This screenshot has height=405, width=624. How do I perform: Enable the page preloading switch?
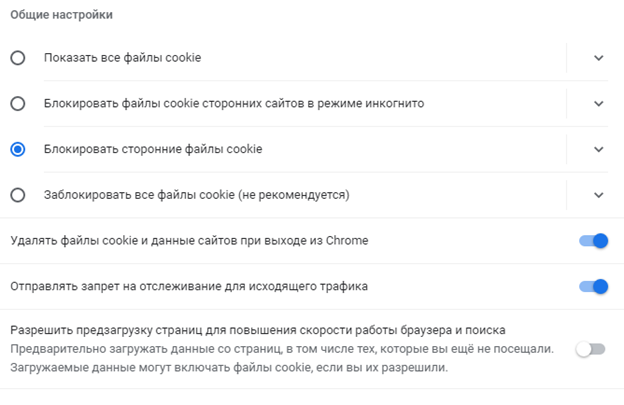[x=591, y=349]
